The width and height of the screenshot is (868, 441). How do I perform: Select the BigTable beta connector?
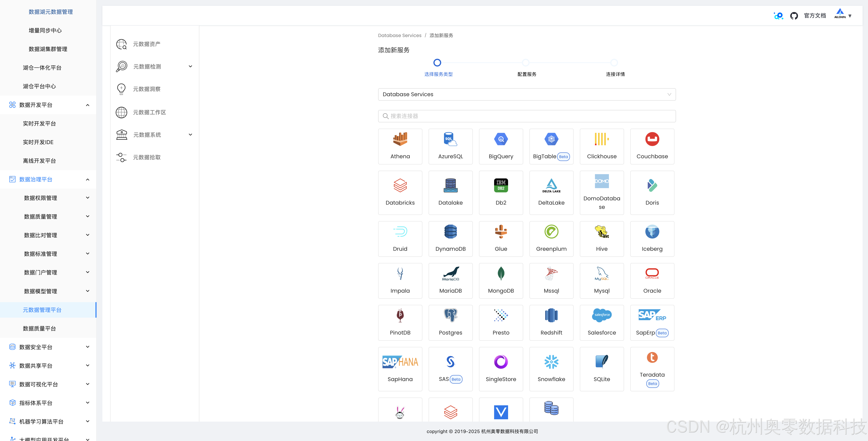click(551, 147)
